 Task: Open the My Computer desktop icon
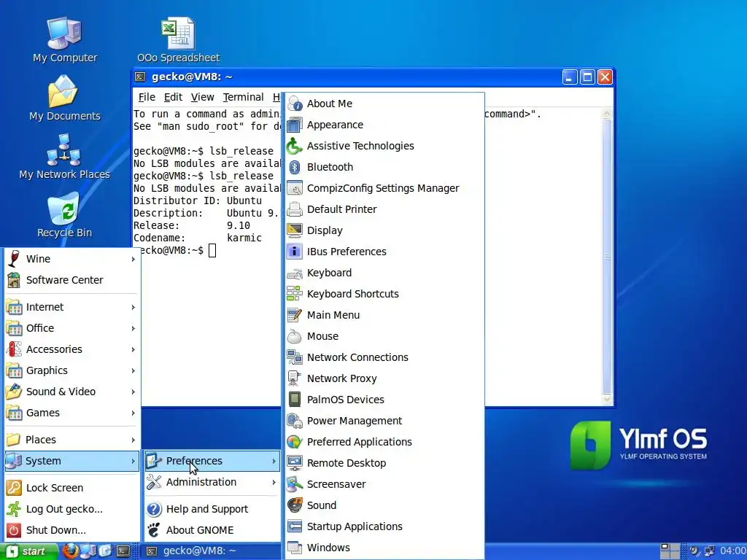point(65,40)
